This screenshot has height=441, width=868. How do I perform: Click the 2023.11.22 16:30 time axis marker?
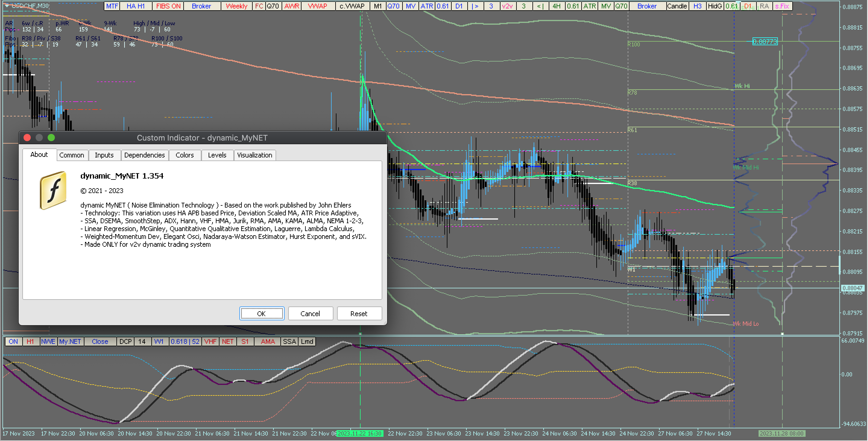[x=360, y=433]
